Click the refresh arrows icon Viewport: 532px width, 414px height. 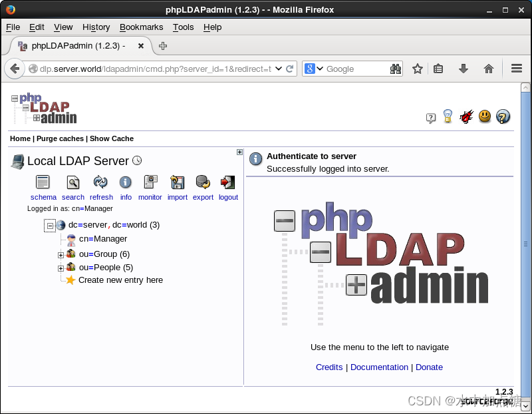tap(100, 182)
